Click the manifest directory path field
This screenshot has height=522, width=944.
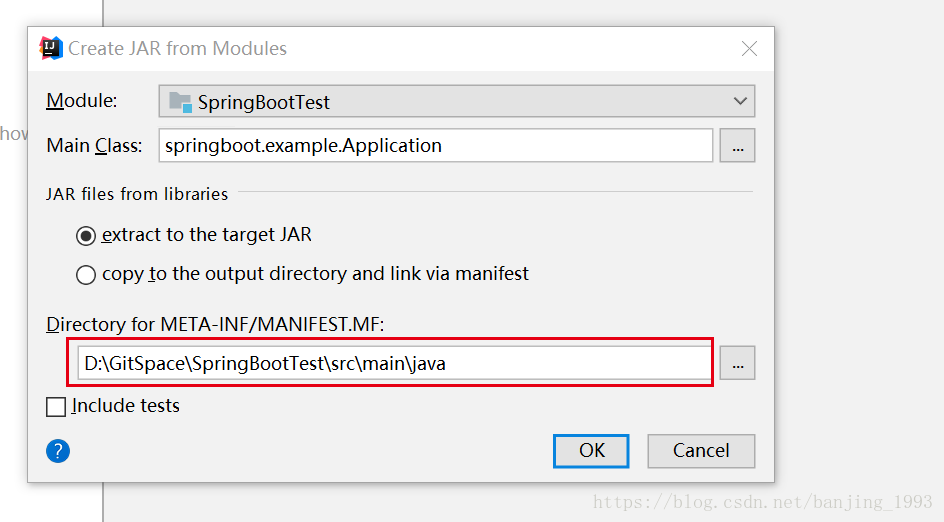point(390,364)
